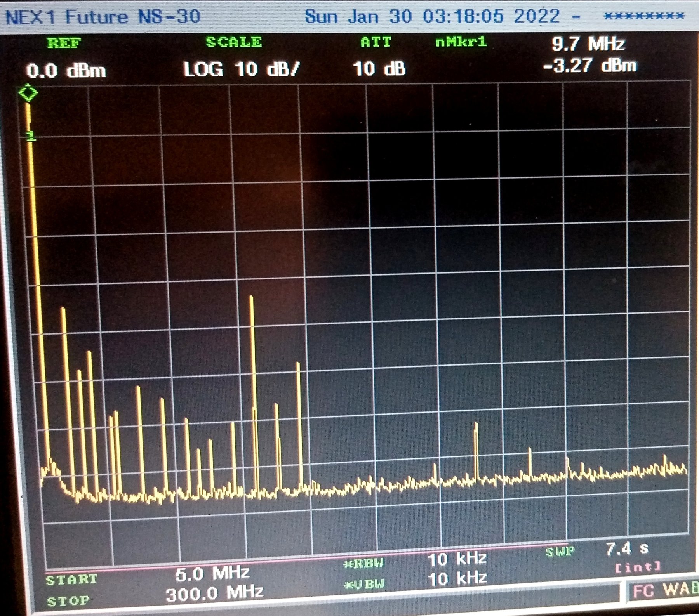Click the SCALE label
Viewport: 699px width, 616px height.
pyautogui.click(x=234, y=42)
